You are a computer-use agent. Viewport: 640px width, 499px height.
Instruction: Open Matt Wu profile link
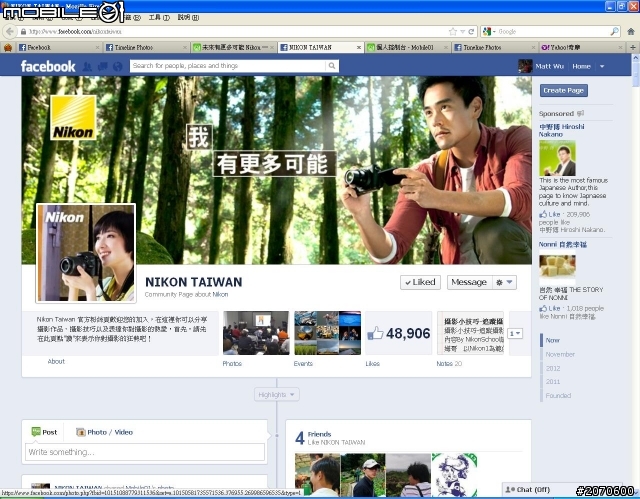pos(549,66)
